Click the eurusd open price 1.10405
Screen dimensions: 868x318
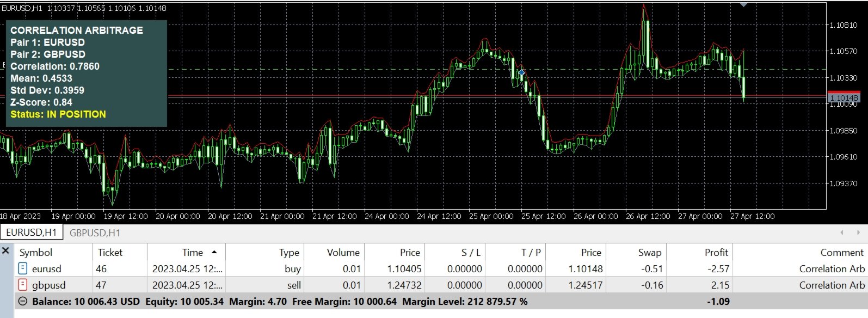pos(404,268)
